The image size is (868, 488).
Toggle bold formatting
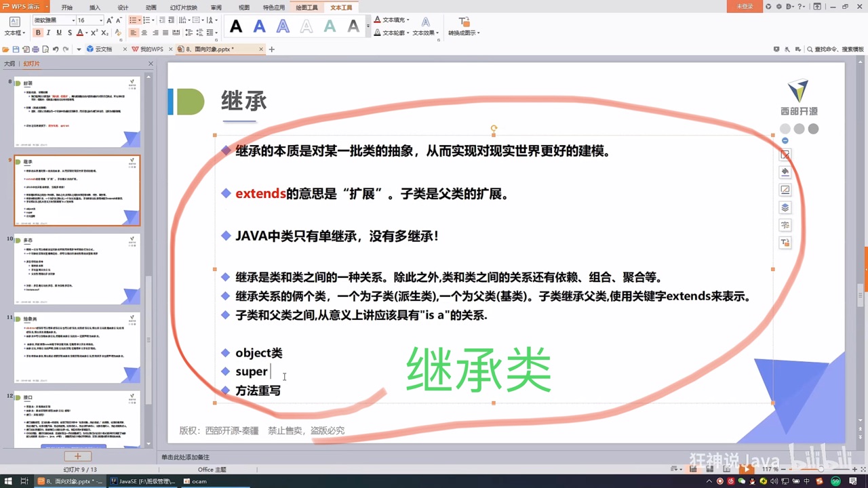coord(39,32)
